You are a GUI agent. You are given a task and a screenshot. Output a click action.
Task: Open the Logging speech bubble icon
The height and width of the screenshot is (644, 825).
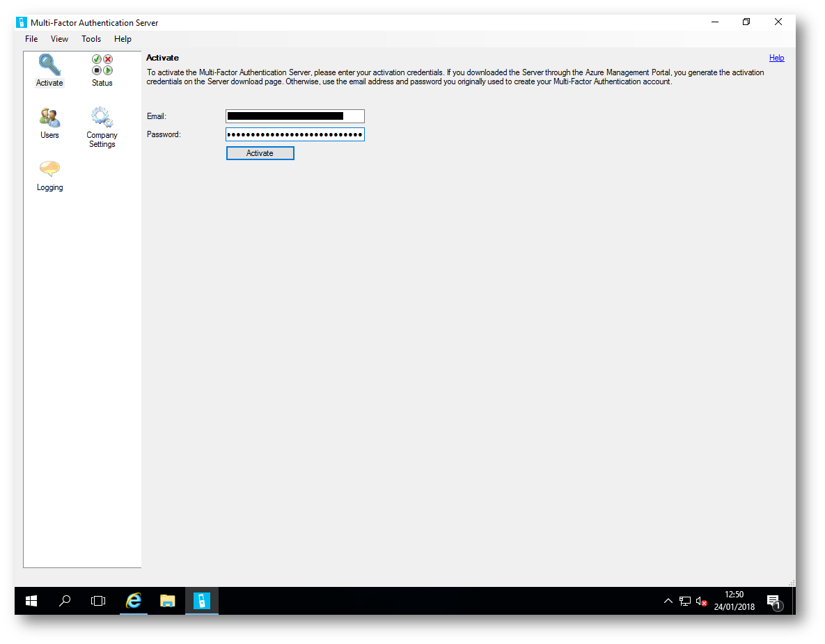tap(49, 169)
